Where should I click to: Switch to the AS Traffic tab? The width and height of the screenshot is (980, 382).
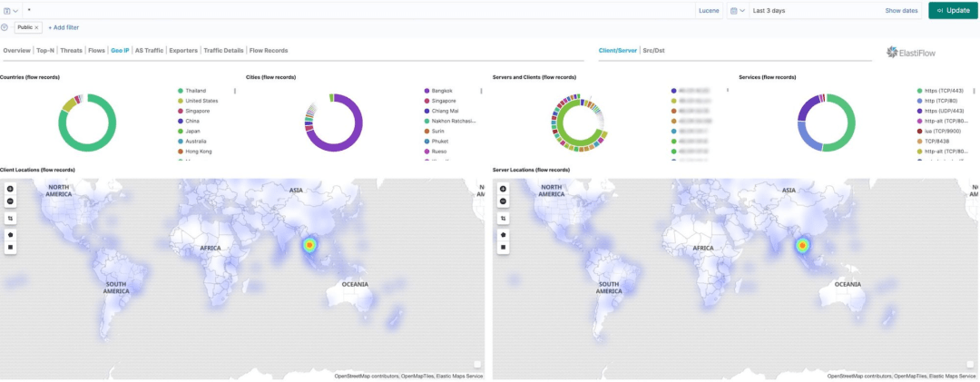[149, 51]
